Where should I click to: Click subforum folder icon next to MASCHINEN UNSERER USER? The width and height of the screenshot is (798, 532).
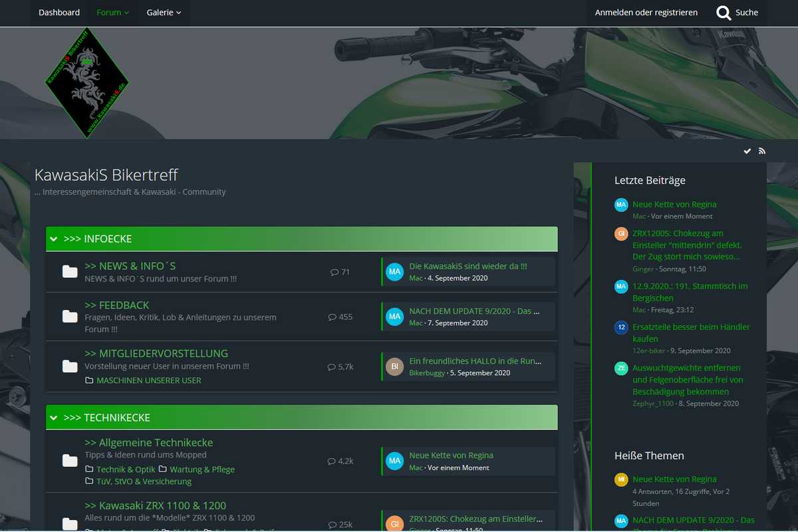(x=90, y=380)
